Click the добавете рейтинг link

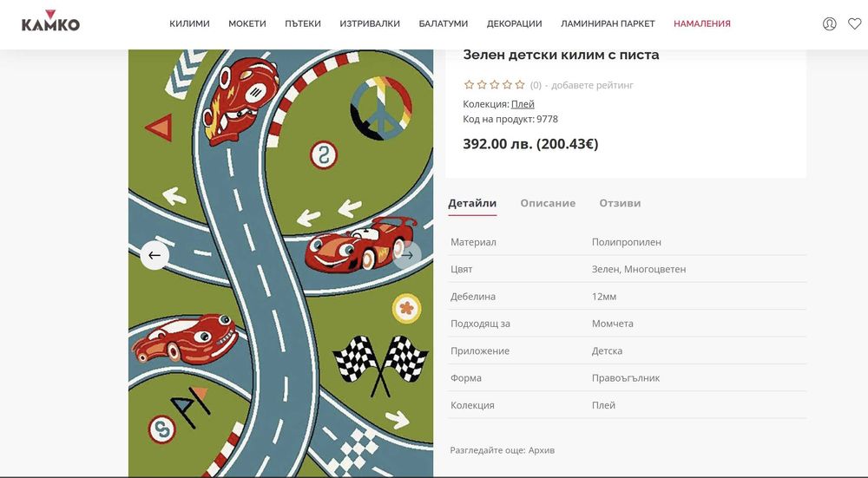click(592, 85)
